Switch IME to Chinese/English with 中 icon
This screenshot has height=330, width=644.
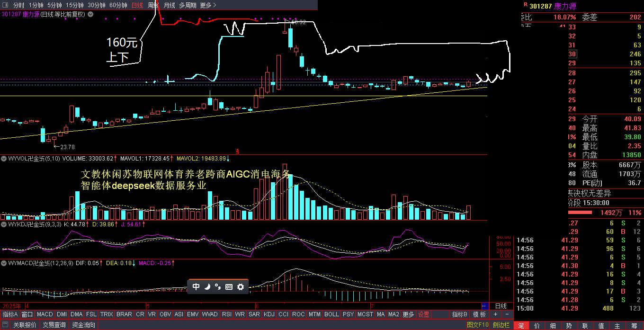196,286
